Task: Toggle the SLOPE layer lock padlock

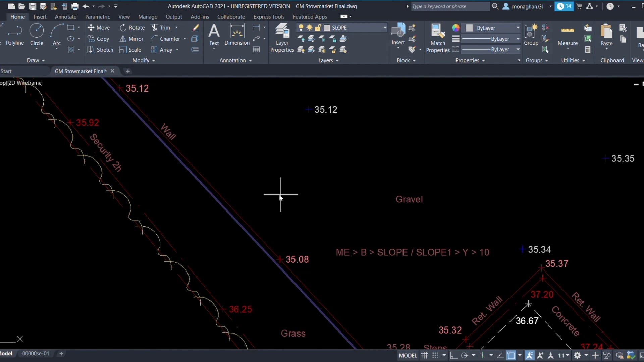Action: (x=319, y=27)
